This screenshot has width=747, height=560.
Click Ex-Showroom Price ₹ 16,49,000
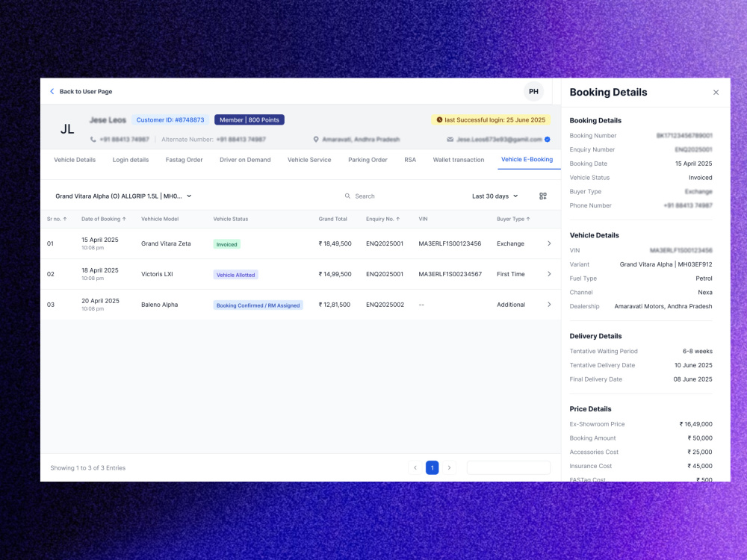696,424
